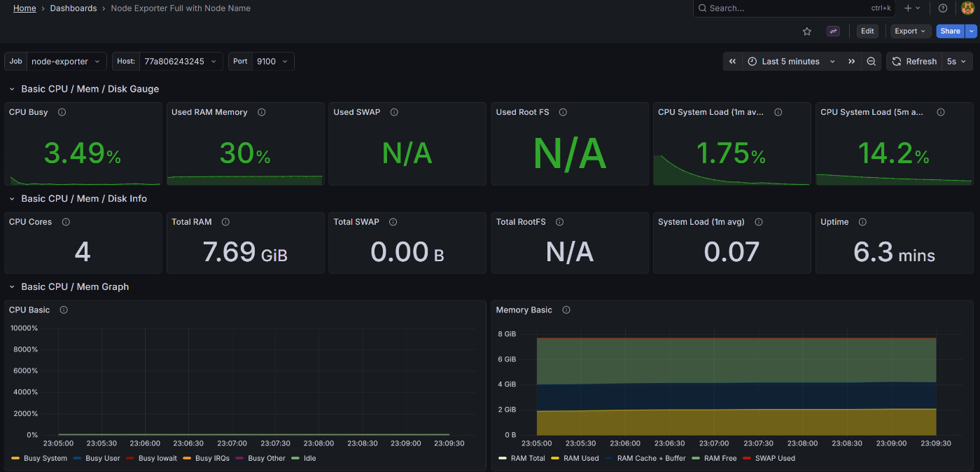Collapse the Basic CPU / Mem Graph row
This screenshot has width=980, height=472.
12,287
